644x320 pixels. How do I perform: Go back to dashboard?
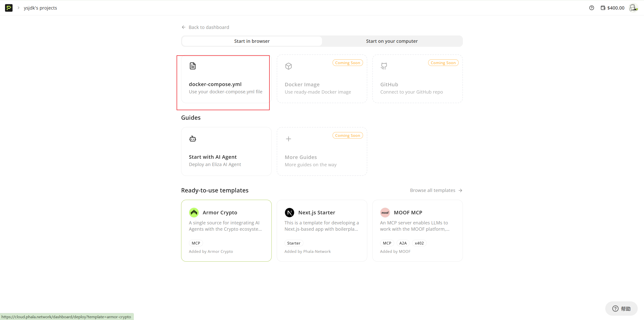coord(205,27)
